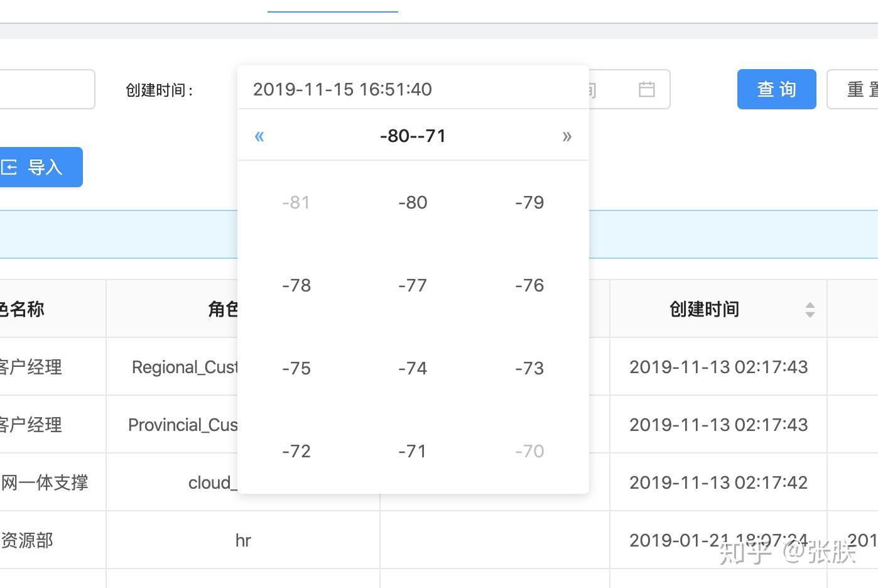878x588 pixels.
Task: Toggle sort arrows on the 创建时间 column
Action: pos(810,309)
